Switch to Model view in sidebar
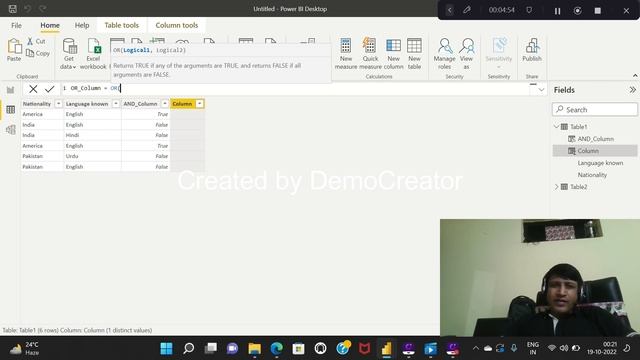This screenshot has height=360, width=640. 11,129
